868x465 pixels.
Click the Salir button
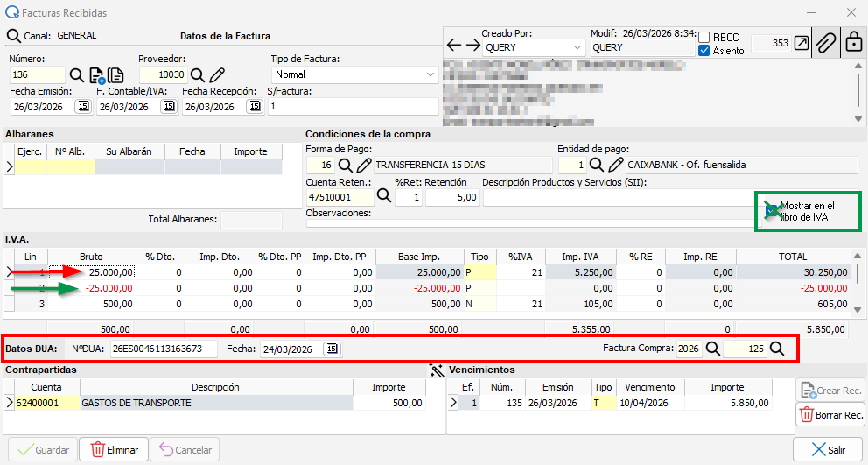828,449
